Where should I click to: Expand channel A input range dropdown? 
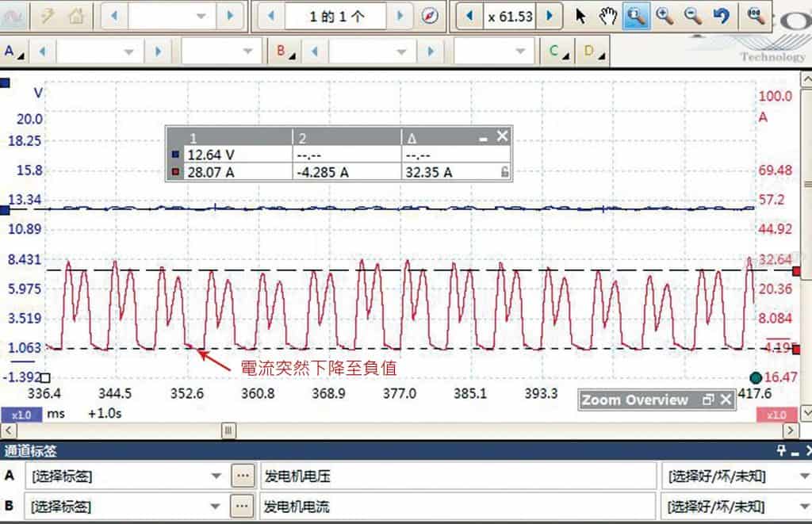(129, 52)
